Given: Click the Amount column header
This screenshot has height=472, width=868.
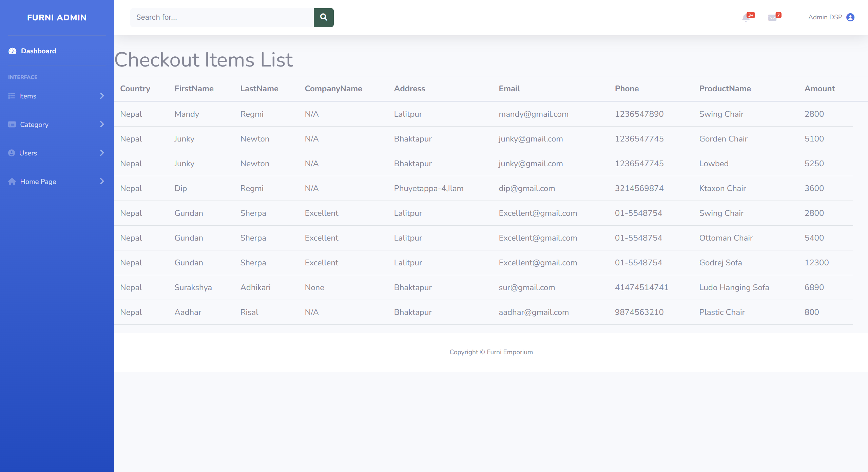Looking at the screenshot, I should coord(819,89).
